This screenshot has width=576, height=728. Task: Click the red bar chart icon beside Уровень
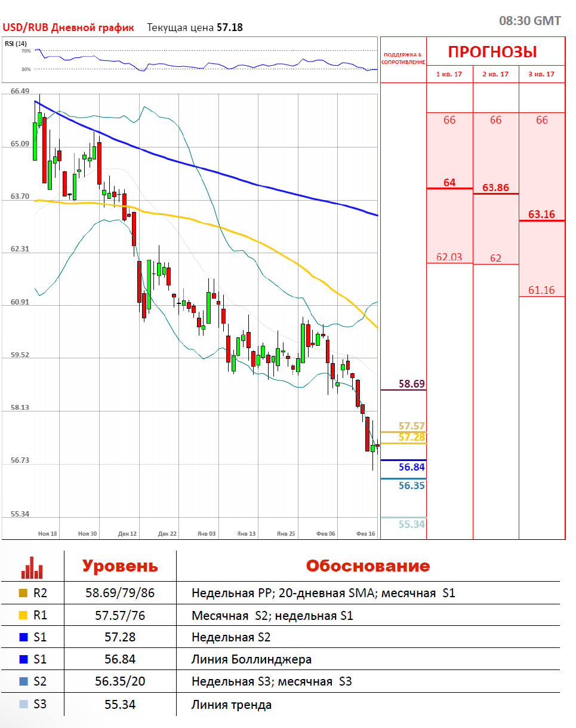point(32,567)
